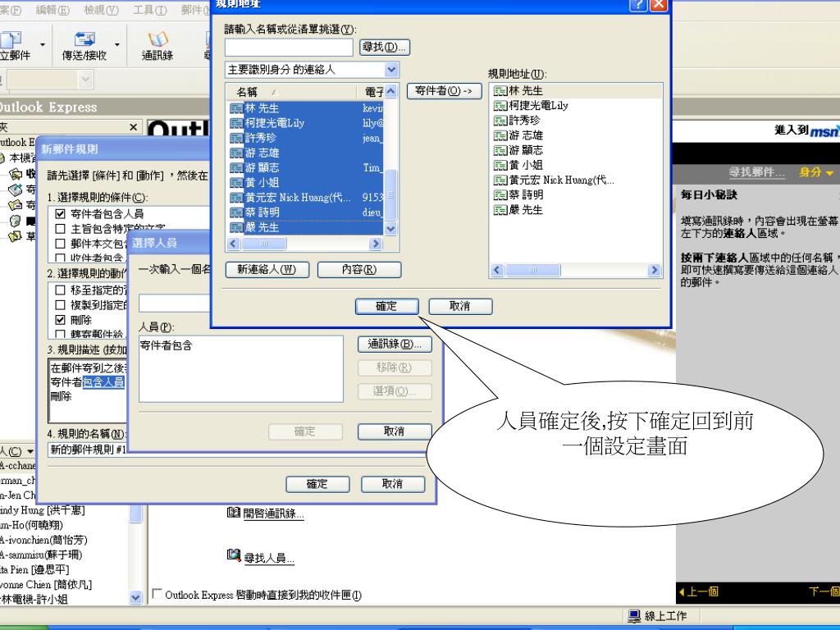This screenshot has height=630, width=840.
Task: Click the contact icon of 黃 小姐 in 規則地址 list
Action: click(500, 166)
